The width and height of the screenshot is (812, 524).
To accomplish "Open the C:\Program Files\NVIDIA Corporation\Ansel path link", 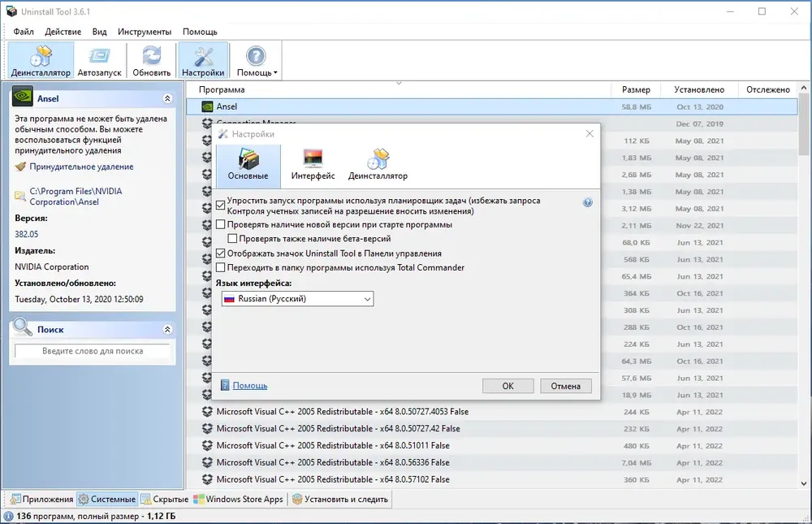I will coord(76,197).
